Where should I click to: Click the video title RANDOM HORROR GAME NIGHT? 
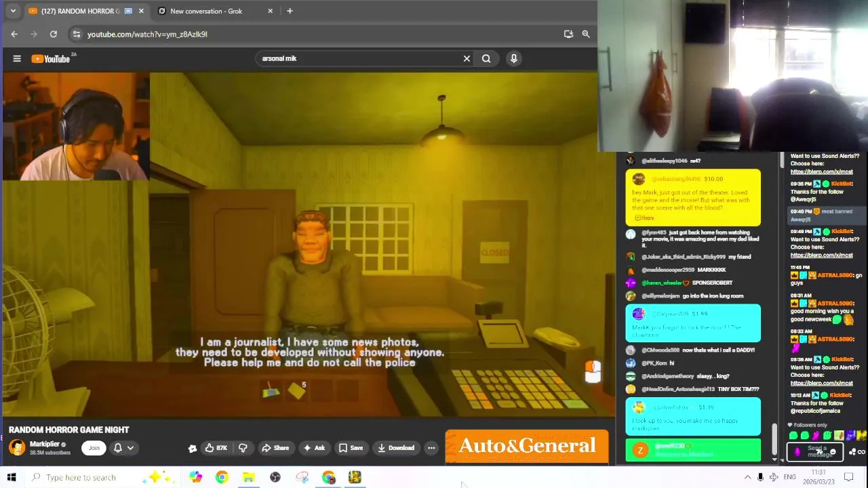[x=69, y=430]
